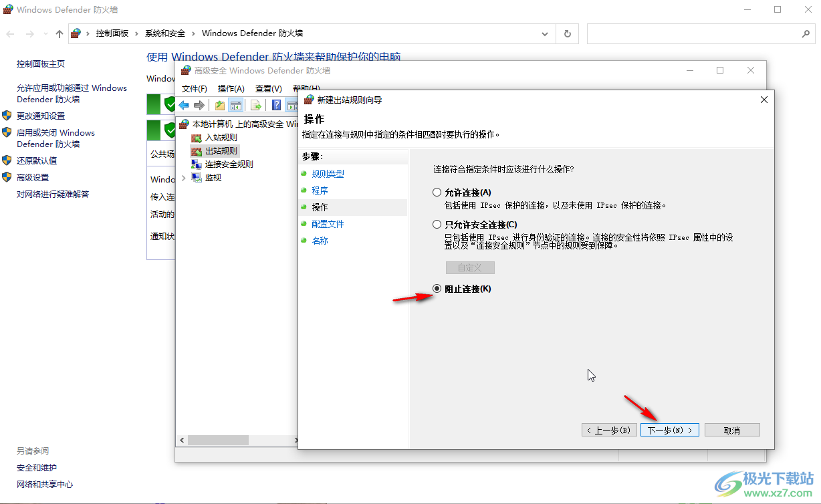
Task: Open 高级设置 link
Action: (33, 177)
